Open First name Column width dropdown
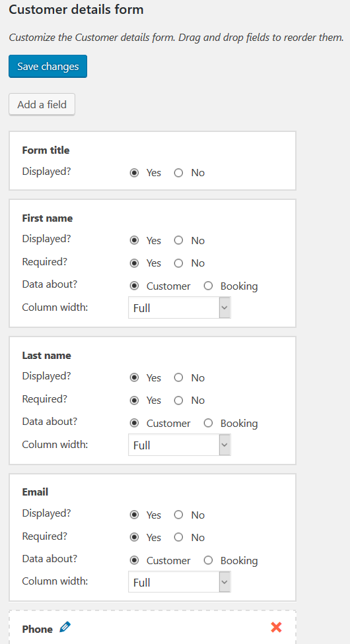Screen dimensions: 350x644 (180, 307)
